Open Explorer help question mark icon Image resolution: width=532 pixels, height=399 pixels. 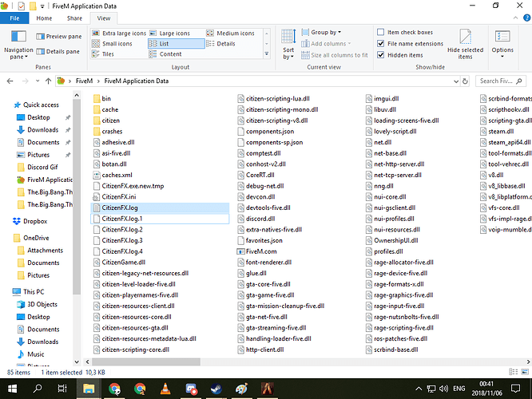[x=527, y=18]
